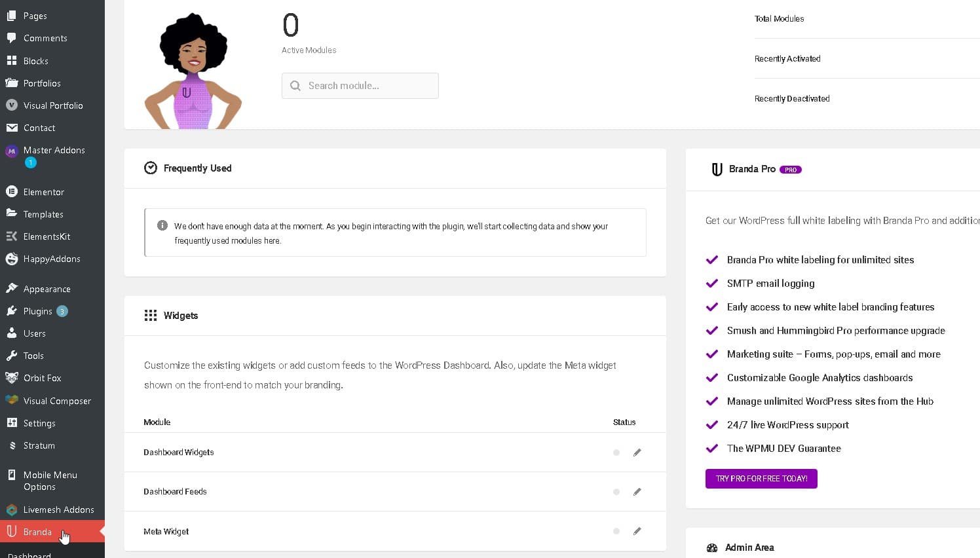The width and height of the screenshot is (980, 558).
Task: Click the HappyAddons smiley icon
Action: (12, 259)
